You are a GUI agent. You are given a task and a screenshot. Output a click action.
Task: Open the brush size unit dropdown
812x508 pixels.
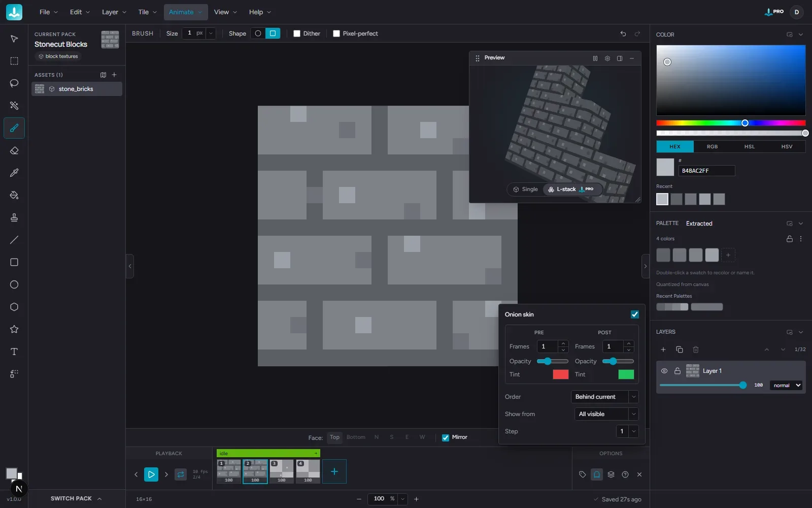coord(211,34)
